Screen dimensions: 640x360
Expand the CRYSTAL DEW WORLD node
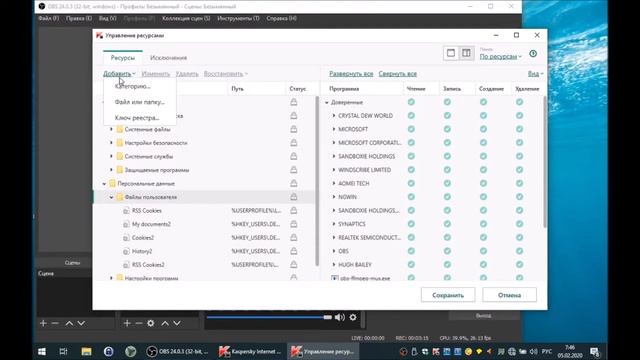(x=333, y=116)
